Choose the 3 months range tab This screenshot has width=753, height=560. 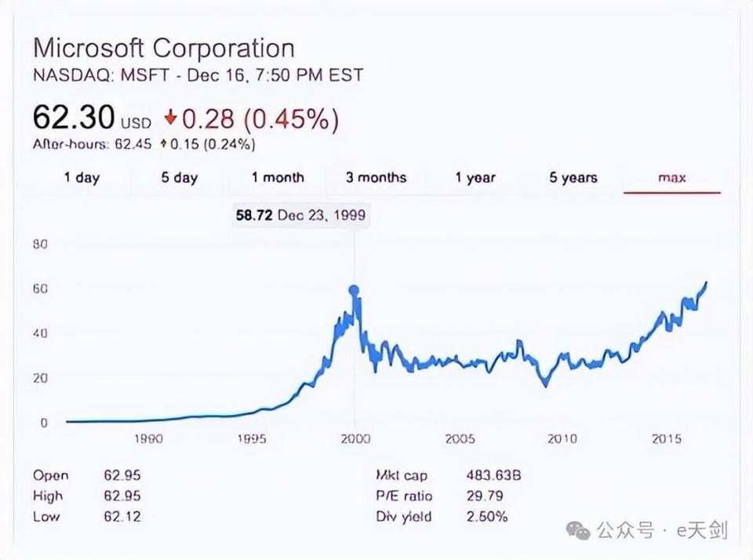(376, 178)
